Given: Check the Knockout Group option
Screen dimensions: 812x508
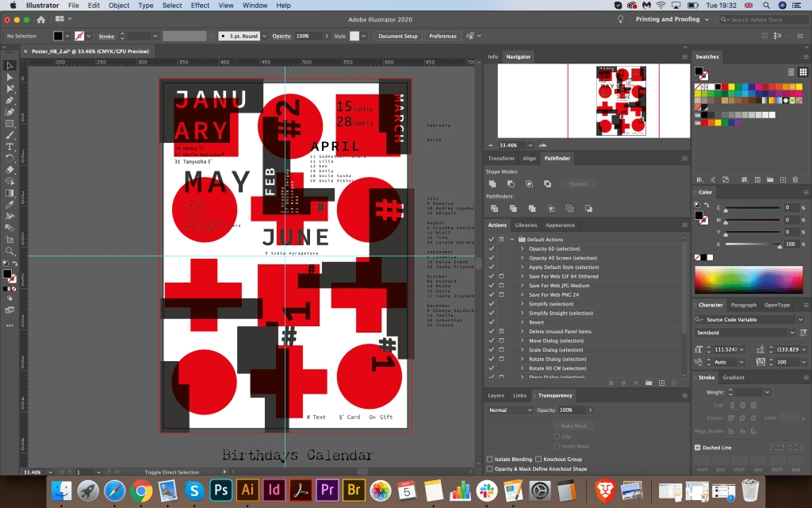Looking at the screenshot, I should [x=539, y=460].
